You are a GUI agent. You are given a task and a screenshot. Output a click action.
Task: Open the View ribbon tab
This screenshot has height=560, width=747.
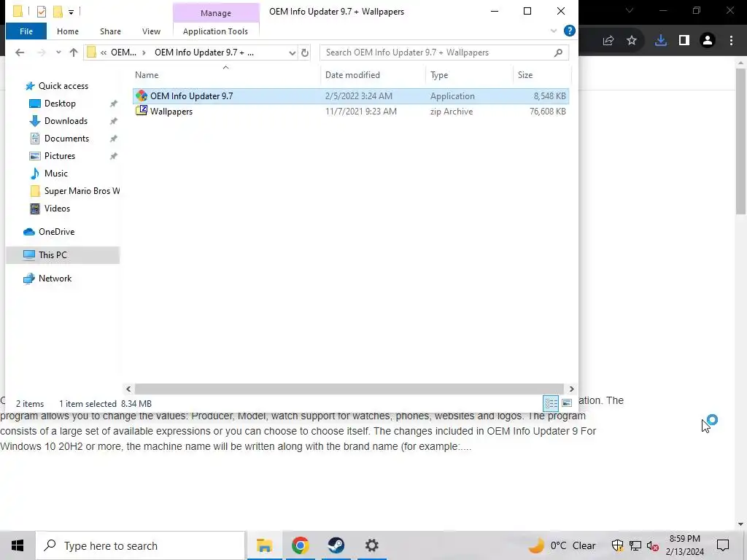tap(151, 31)
